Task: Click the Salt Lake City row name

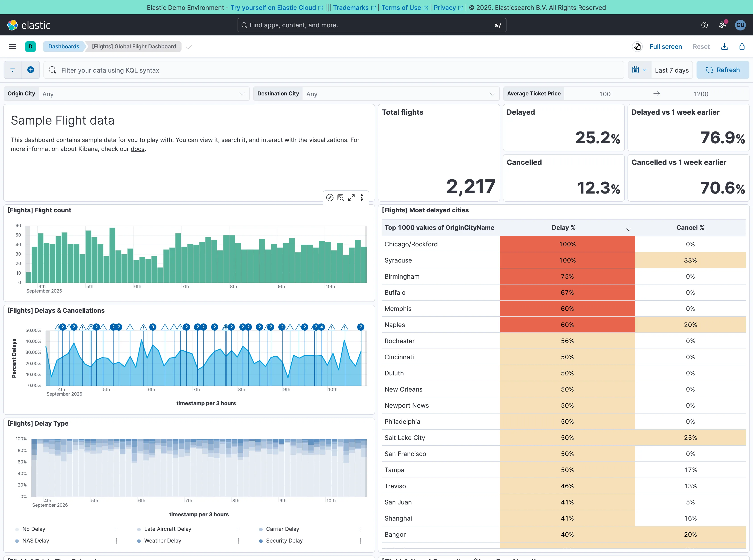Action: [x=405, y=438]
